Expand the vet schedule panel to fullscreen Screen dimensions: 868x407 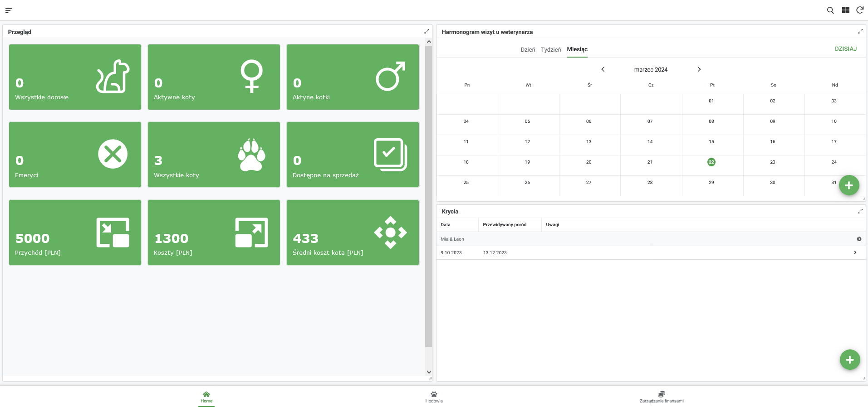click(x=860, y=31)
